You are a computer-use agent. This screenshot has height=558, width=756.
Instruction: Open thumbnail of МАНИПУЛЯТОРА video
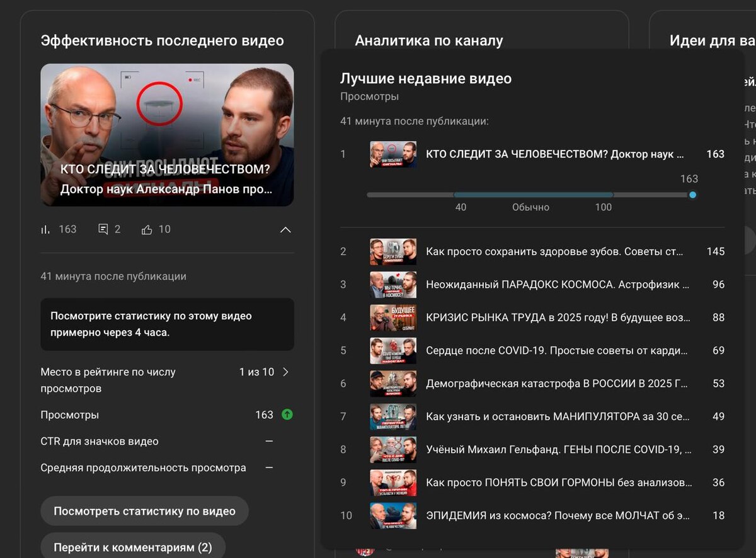pyautogui.click(x=393, y=416)
